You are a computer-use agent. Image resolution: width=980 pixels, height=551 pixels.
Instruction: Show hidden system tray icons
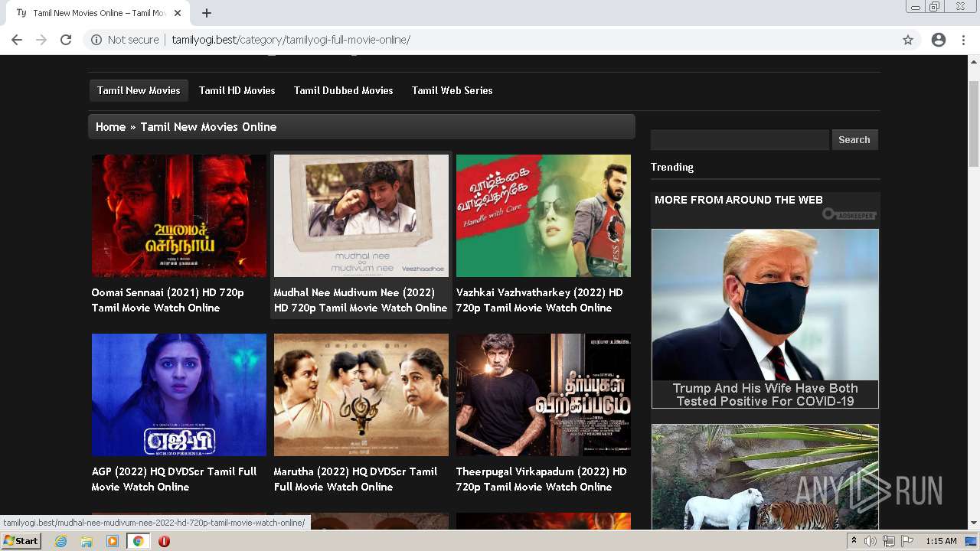(854, 541)
